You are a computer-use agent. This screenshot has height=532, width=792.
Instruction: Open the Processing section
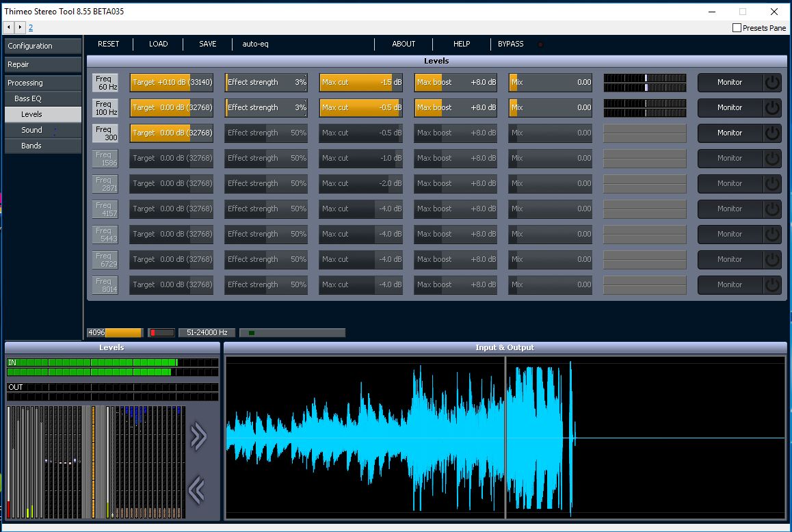43,83
